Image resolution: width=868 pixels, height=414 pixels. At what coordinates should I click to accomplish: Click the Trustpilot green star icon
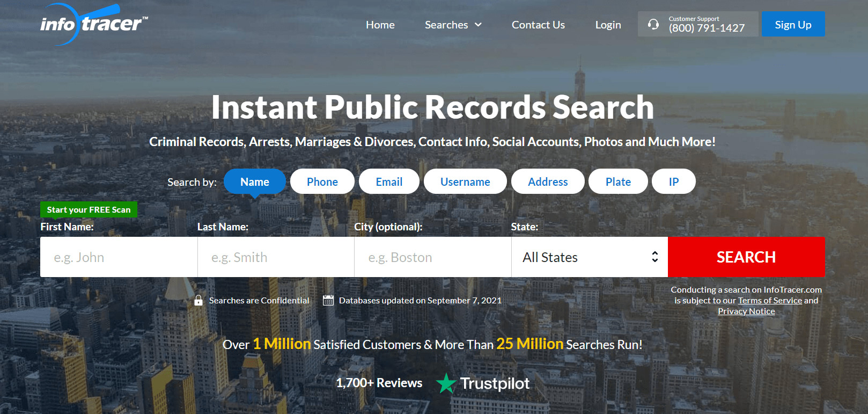[x=446, y=383]
